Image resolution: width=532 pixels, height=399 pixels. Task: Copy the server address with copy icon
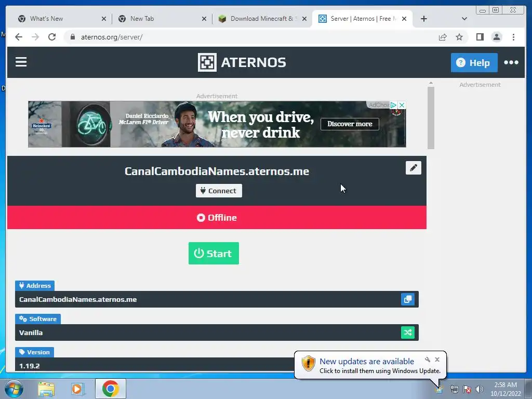407,299
